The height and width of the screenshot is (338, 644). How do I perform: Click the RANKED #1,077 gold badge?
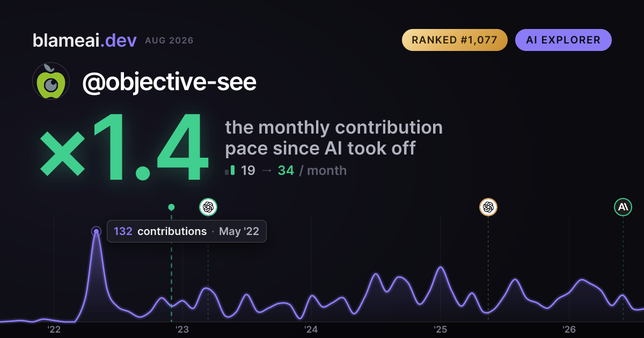[455, 40]
